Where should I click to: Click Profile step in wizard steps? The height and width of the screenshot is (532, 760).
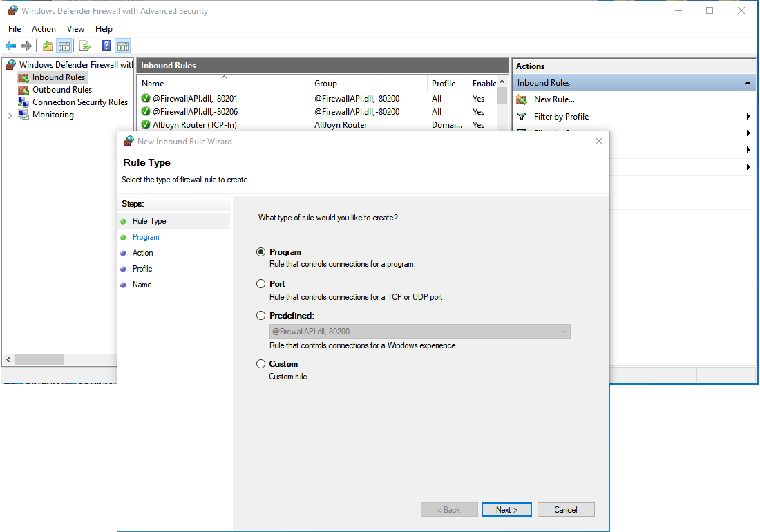[x=142, y=269]
